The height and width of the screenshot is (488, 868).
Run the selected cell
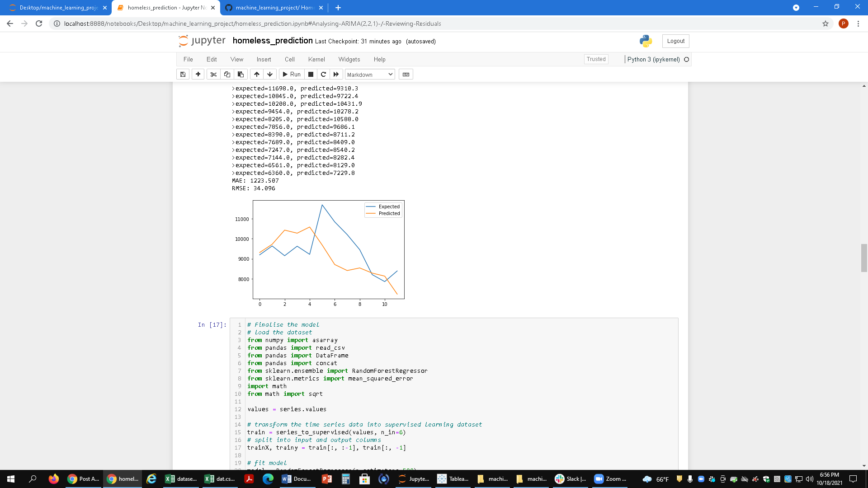pos(292,74)
